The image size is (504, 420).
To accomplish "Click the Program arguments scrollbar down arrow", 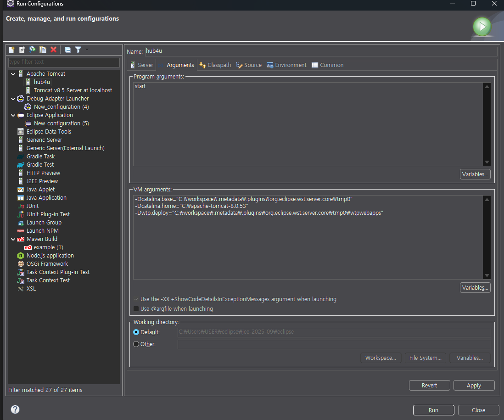I will pyautogui.click(x=487, y=162).
